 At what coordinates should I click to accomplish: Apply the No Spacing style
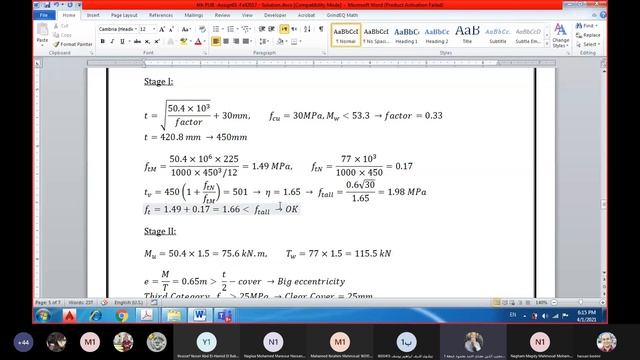point(376,35)
